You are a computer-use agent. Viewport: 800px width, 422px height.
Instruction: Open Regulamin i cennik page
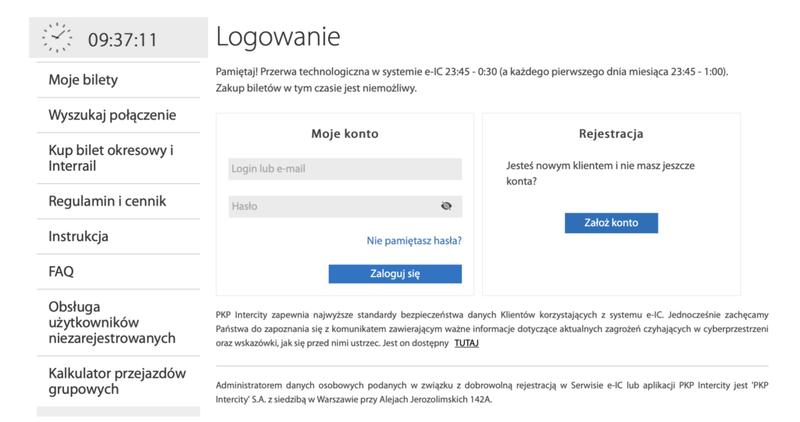[107, 201]
